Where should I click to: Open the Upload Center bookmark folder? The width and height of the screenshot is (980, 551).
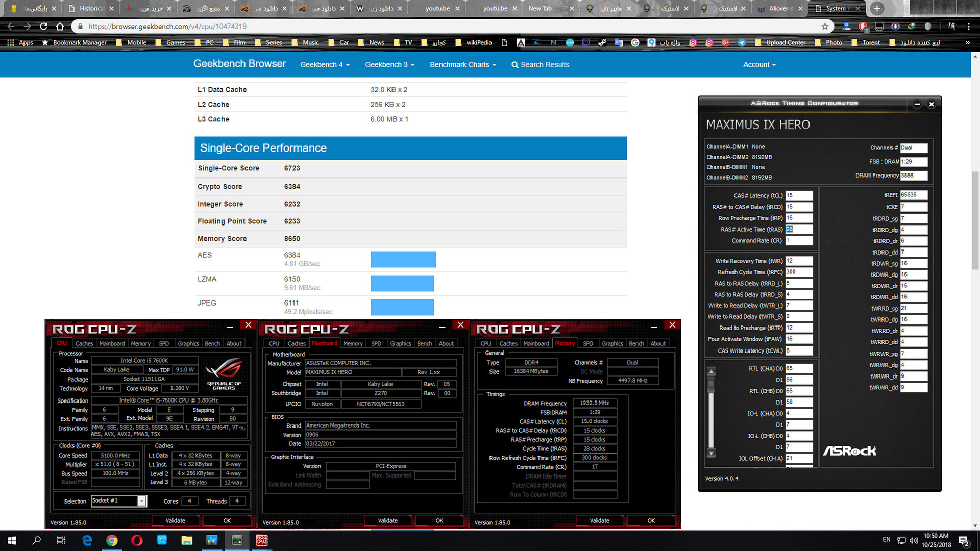point(780,42)
